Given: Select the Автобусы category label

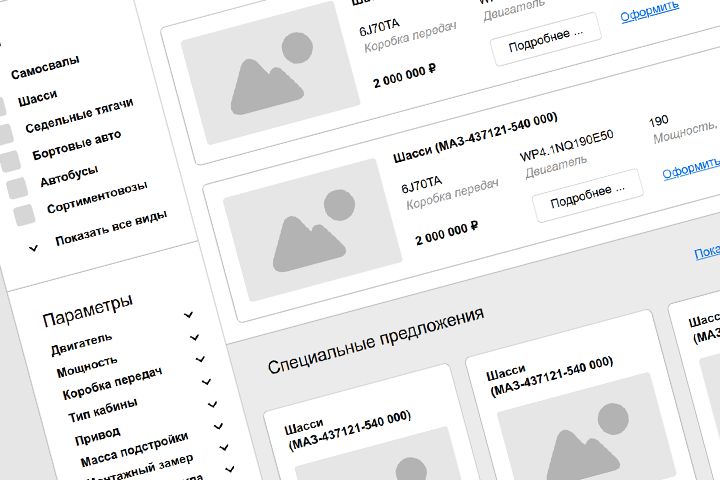Looking at the screenshot, I should point(69,175).
